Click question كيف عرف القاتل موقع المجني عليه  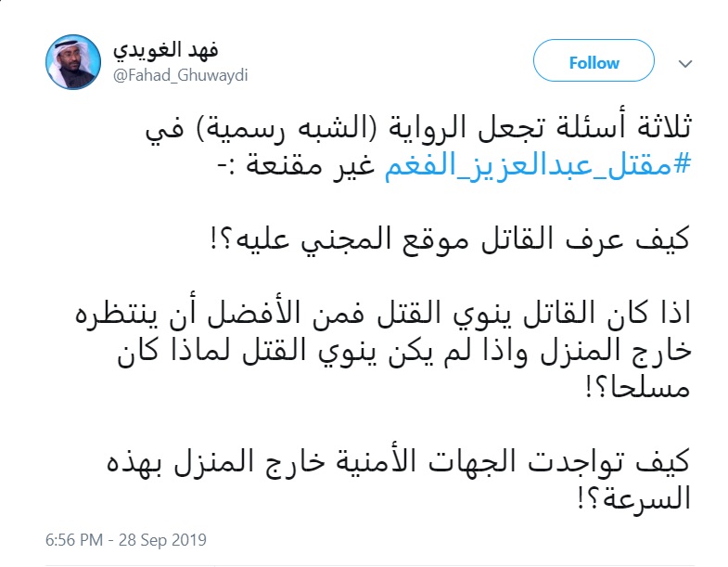(x=450, y=238)
